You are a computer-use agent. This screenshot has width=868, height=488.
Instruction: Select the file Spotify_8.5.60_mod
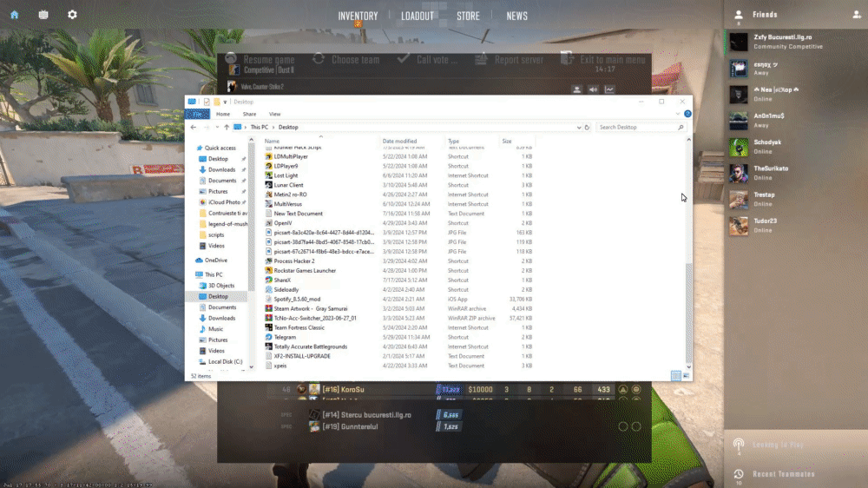(297, 299)
